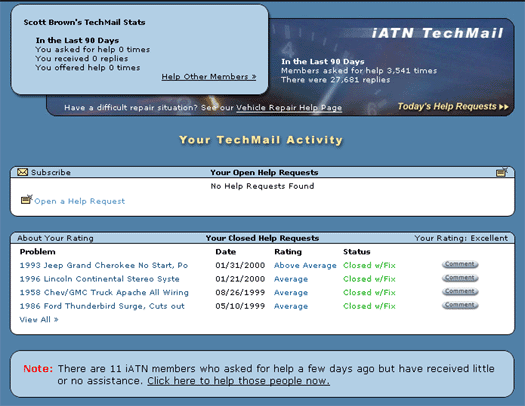Click the Status column header
The image size is (525, 406).
[357, 252]
